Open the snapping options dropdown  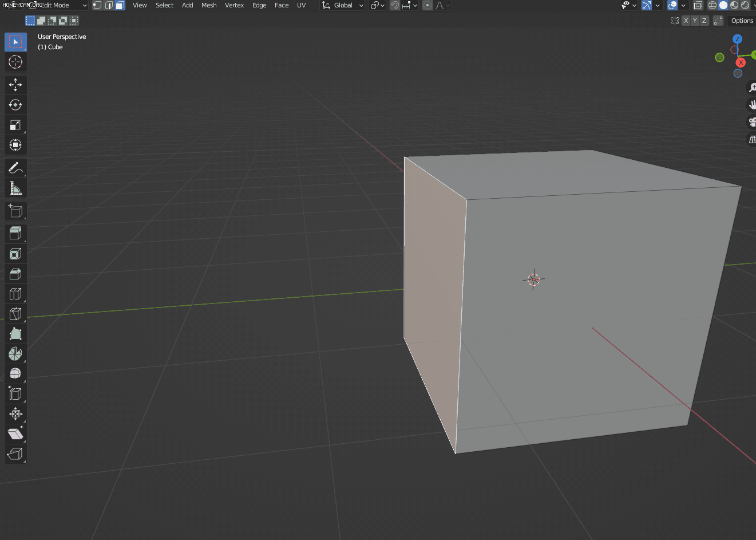click(409, 5)
